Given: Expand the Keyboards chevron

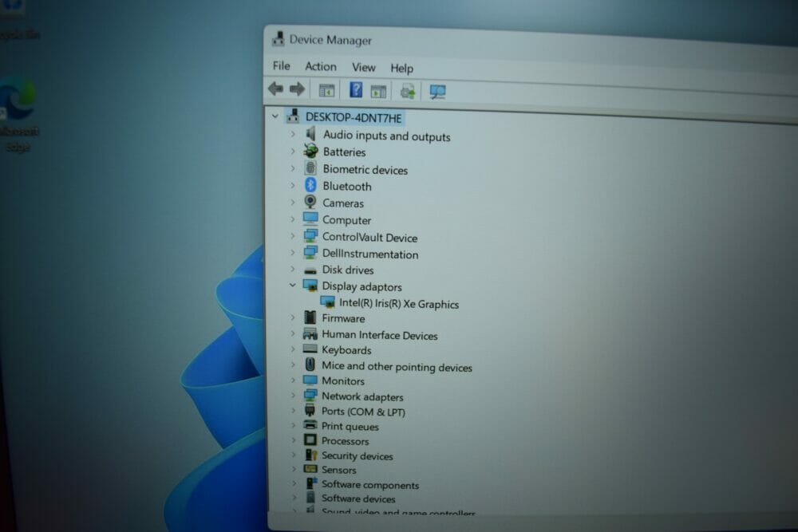Looking at the screenshot, I should click(x=293, y=349).
